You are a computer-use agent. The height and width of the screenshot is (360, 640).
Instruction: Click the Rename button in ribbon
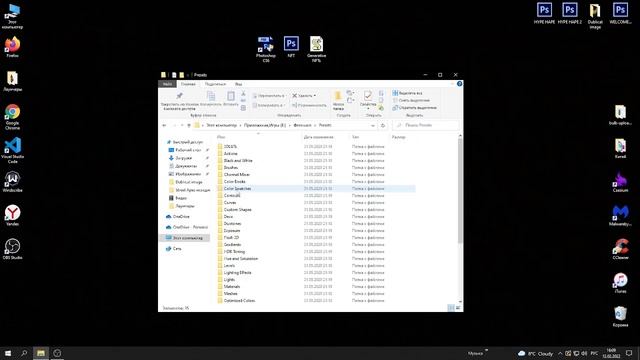coord(309,105)
